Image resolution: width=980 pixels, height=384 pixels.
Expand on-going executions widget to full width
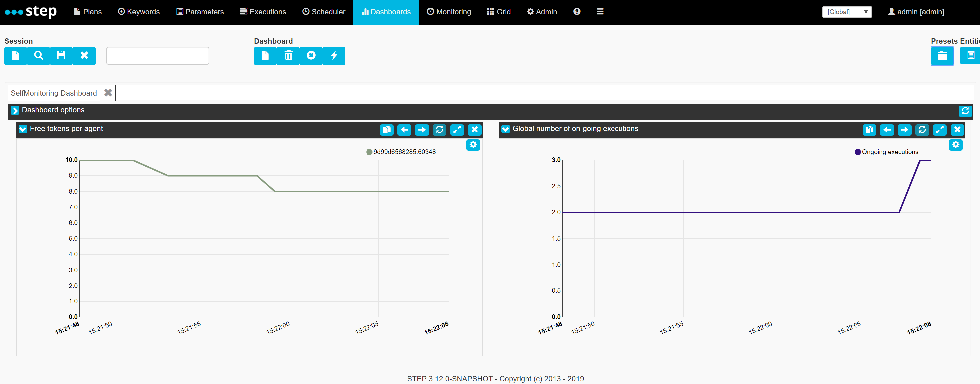point(940,130)
